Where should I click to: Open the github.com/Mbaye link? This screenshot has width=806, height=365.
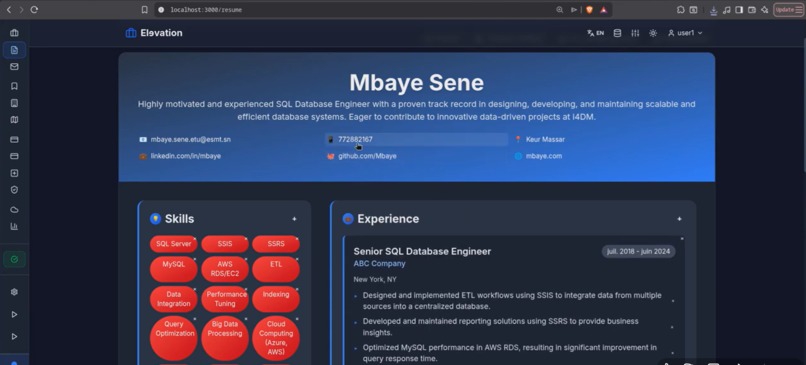(367, 156)
